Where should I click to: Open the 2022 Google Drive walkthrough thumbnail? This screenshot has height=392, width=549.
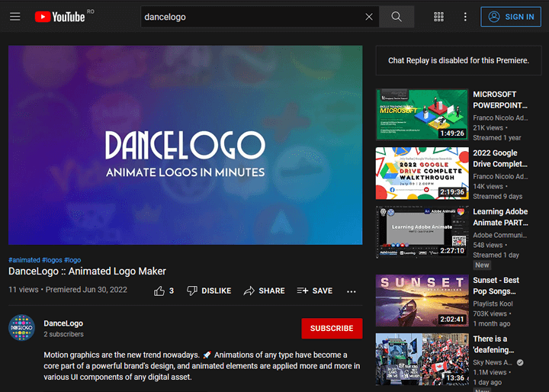tap(422, 173)
